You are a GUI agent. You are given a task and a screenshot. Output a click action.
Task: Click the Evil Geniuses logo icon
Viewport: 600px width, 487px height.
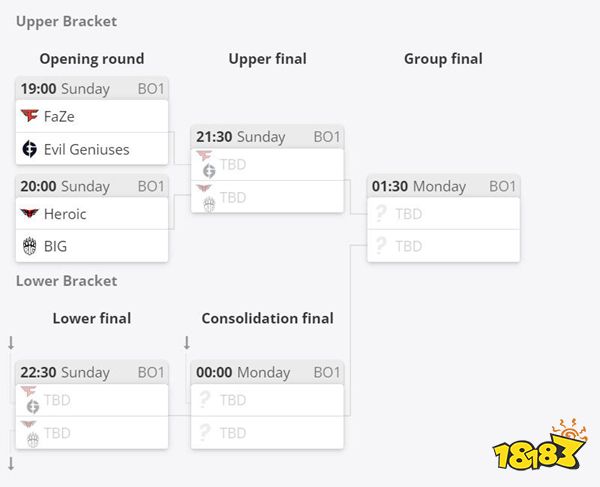29,149
